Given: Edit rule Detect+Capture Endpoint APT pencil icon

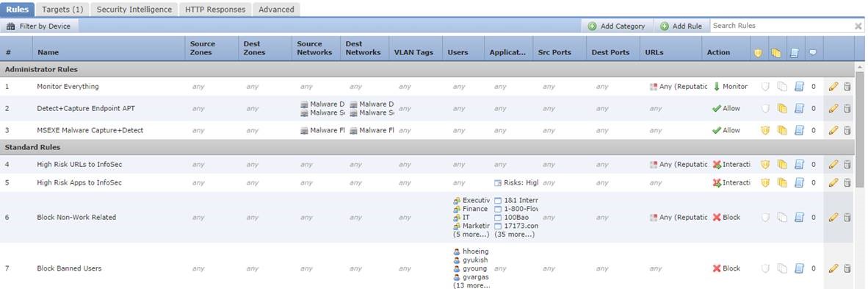Looking at the screenshot, I should (x=833, y=108).
